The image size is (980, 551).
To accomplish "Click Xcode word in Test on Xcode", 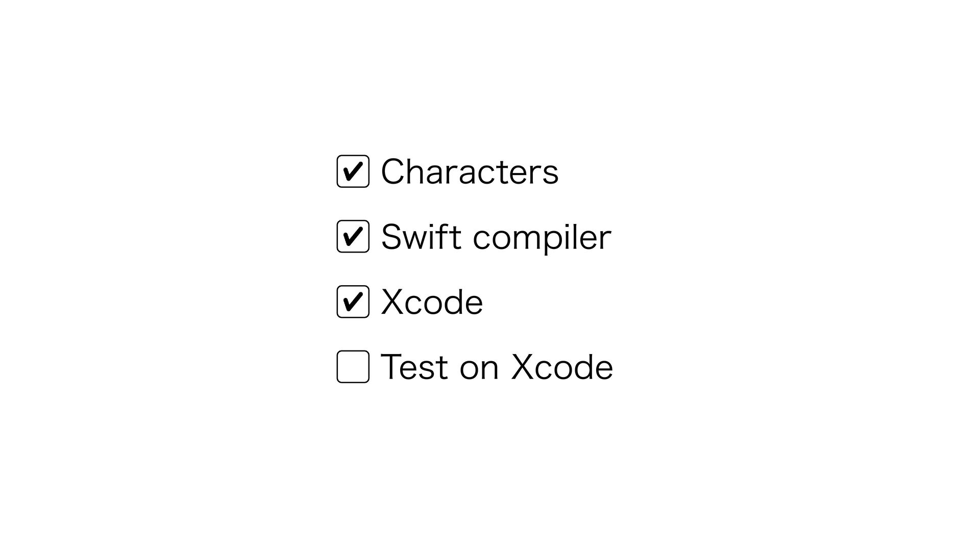I will click(x=562, y=367).
